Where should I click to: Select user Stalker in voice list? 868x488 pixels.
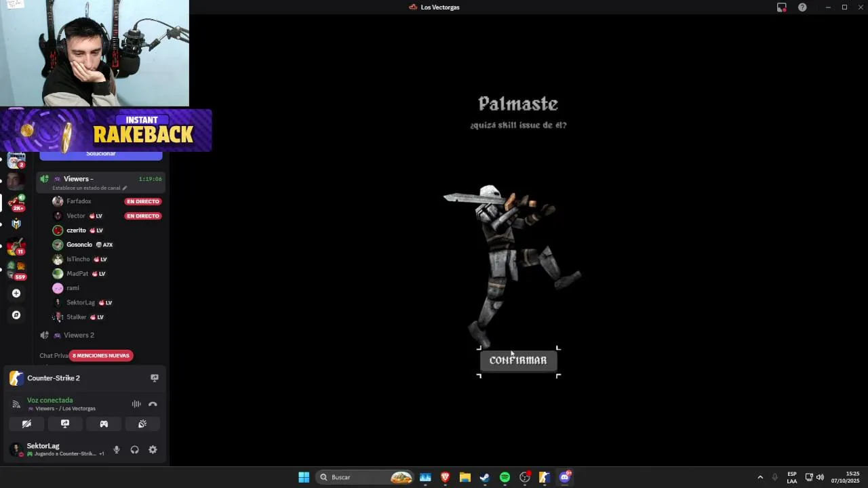coord(77,317)
